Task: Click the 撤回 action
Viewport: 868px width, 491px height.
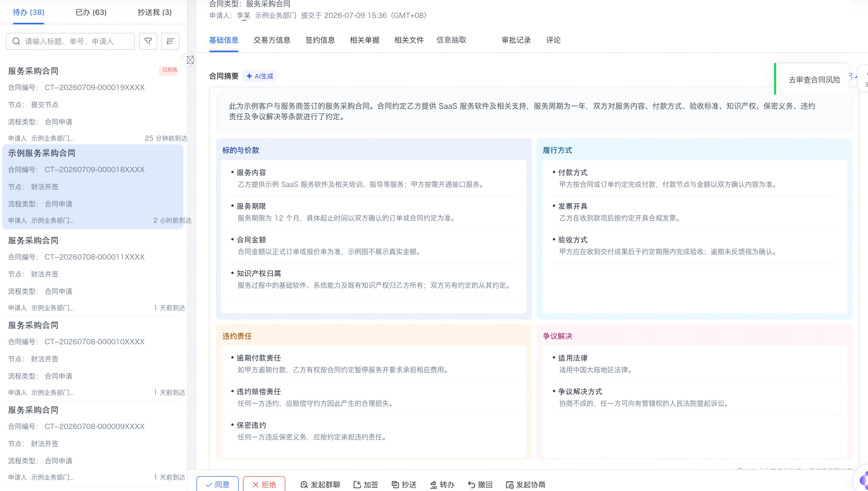Action: tap(480, 485)
